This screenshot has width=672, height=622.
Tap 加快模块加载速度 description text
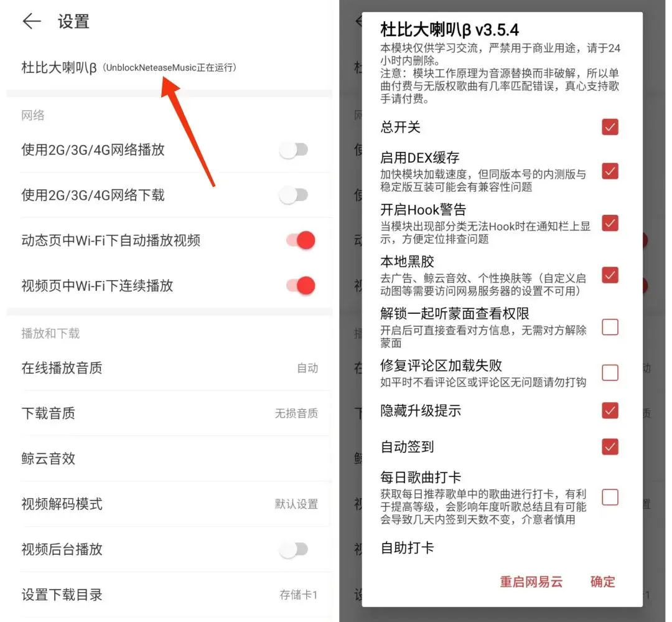(483, 181)
